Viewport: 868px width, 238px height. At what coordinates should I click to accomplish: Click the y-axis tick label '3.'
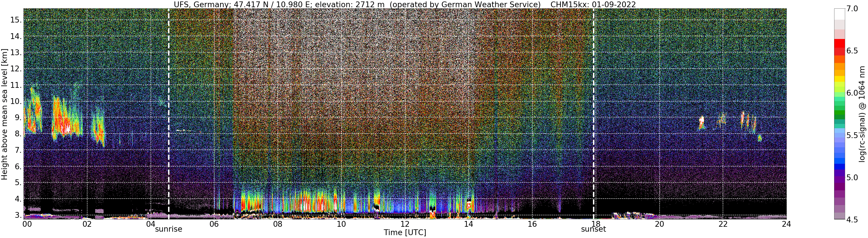(x=18, y=215)
